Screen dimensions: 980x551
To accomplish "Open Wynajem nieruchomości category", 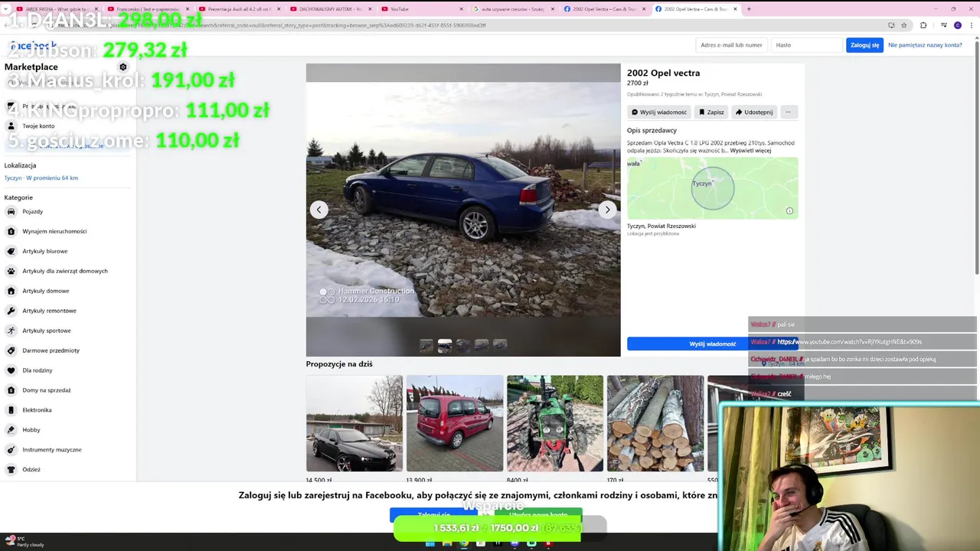I will coord(54,231).
